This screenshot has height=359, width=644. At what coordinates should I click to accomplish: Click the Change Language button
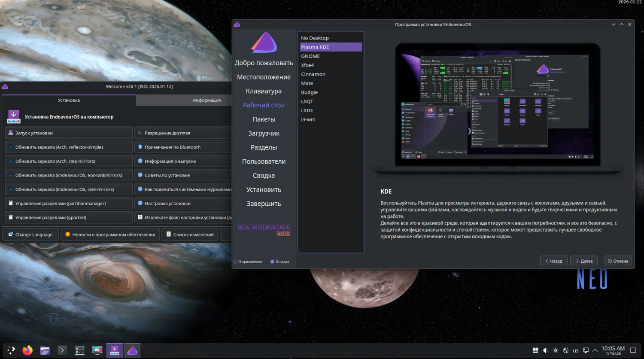[x=31, y=234]
